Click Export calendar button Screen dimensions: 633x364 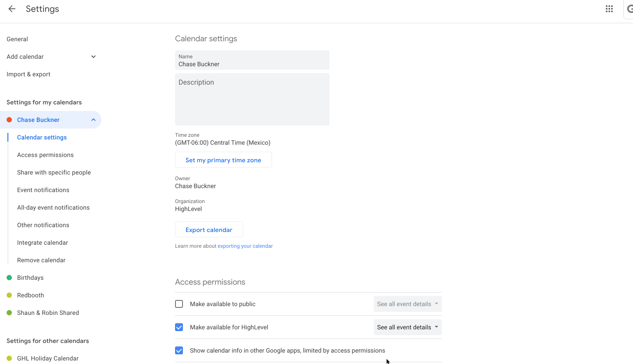[x=209, y=229]
